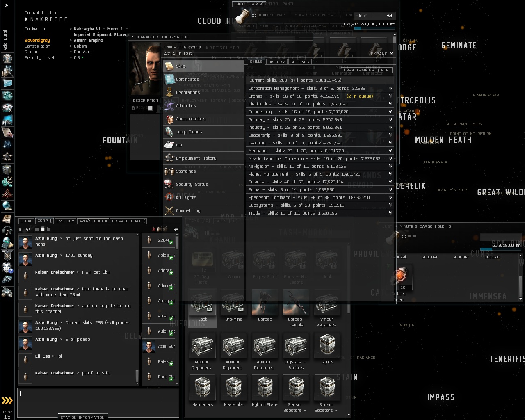Open the Station Information panel
Viewport: 525px width, 420px height.
pyautogui.click(x=82, y=417)
